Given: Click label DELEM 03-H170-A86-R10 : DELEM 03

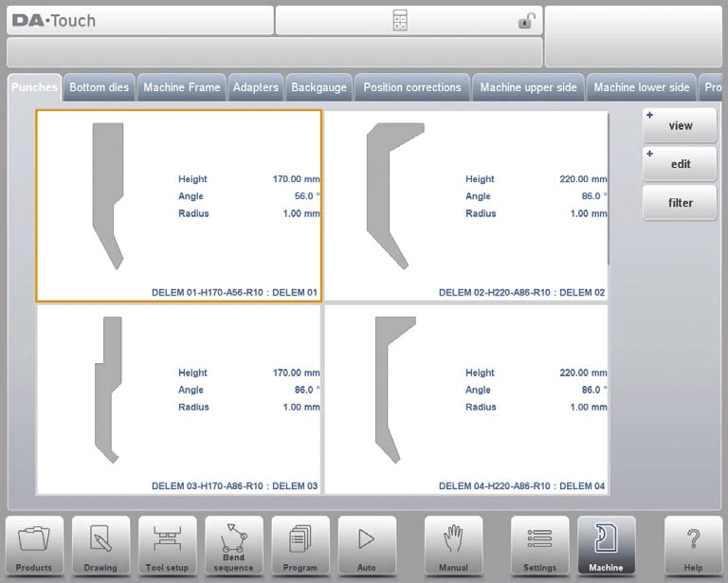Looking at the screenshot, I should coord(234,486).
